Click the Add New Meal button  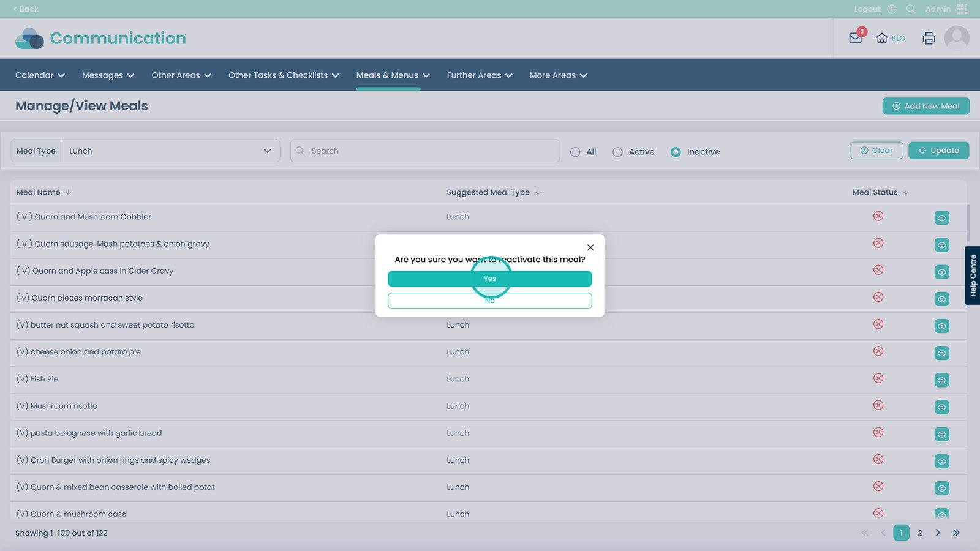pos(925,106)
